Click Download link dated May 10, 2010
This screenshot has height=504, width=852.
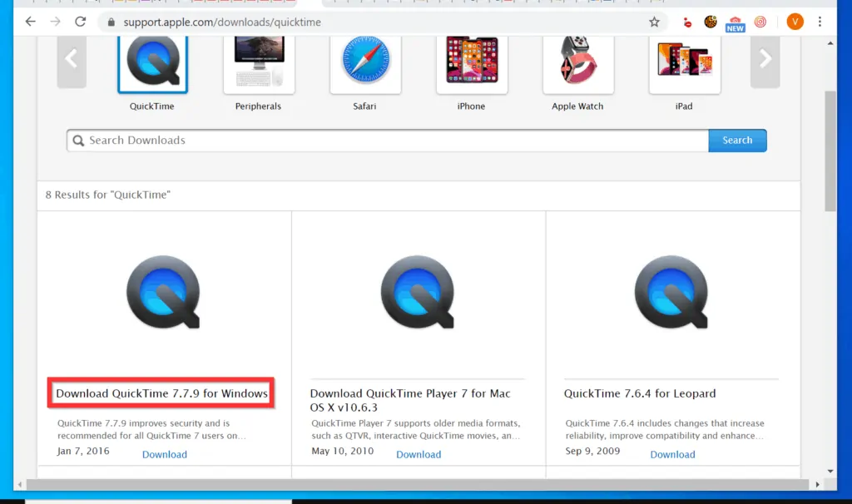(x=419, y=455)
